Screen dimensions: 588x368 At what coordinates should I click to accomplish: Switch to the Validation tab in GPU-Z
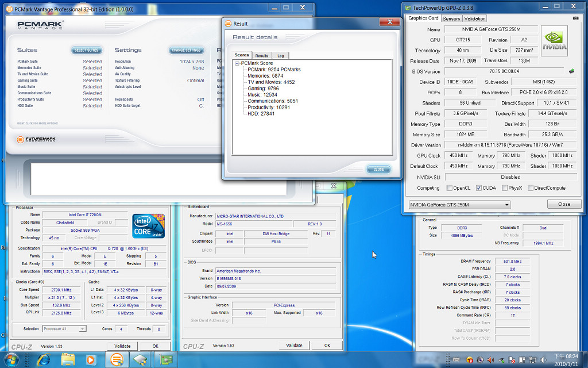(474, 18)
